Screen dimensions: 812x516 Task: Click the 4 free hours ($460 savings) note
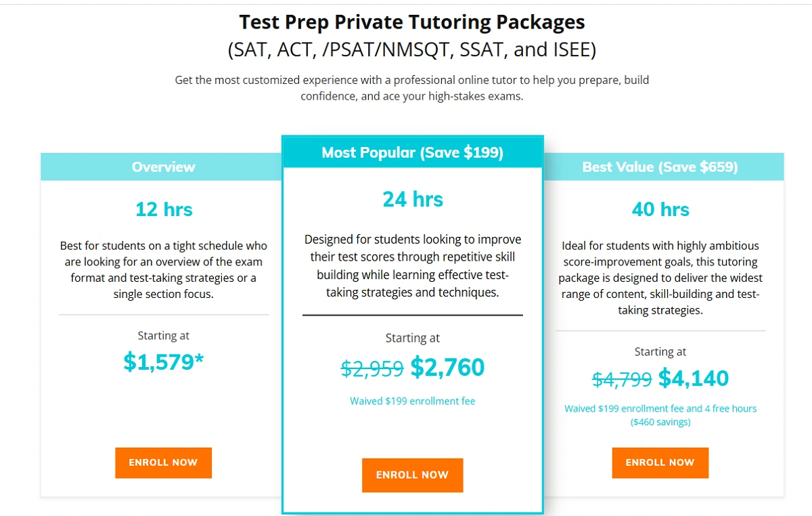tap(660, 415)
